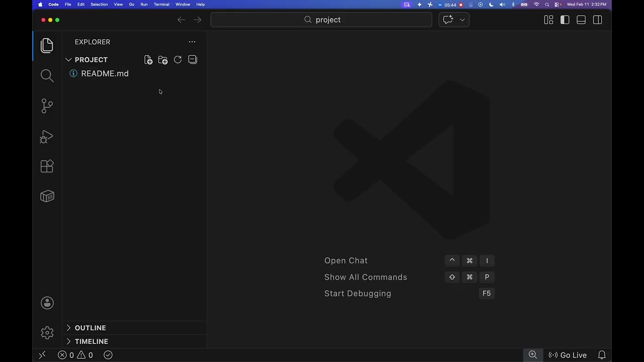This screenshot has width=644, height=362.
Task: Open the File menu
Action: click(x=68, y=5)
